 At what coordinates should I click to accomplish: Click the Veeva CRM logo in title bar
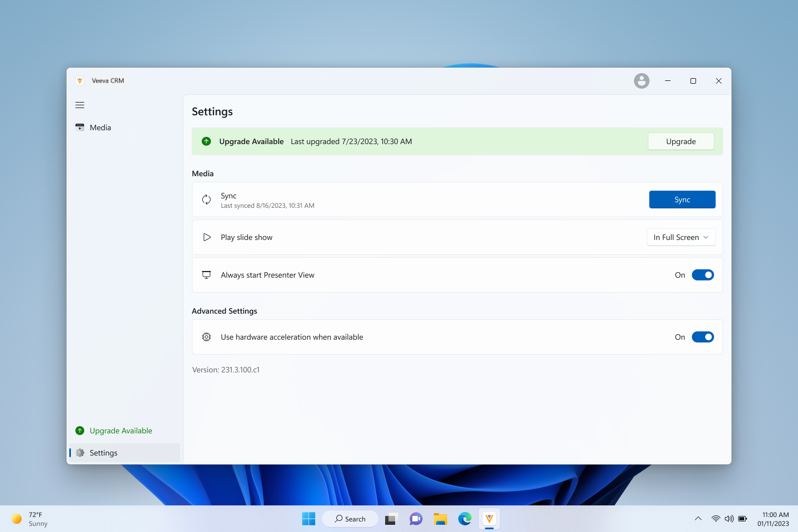coord(80,81)
